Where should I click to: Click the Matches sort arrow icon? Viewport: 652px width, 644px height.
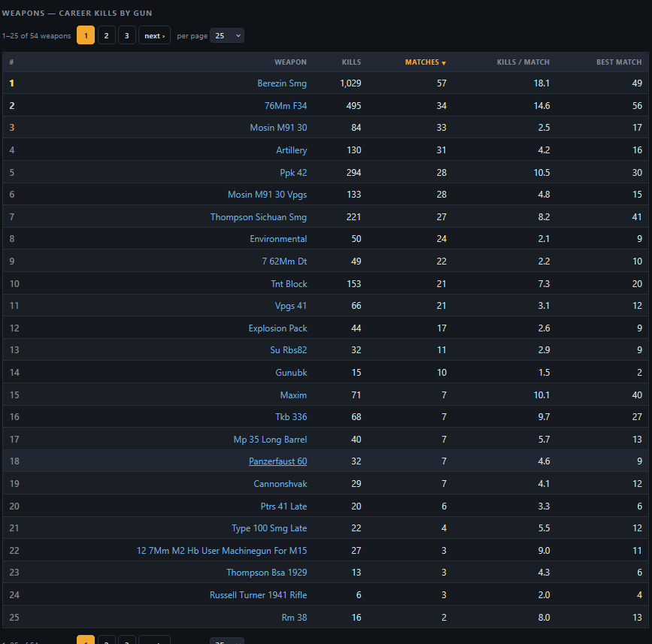[x=444, y=62]
